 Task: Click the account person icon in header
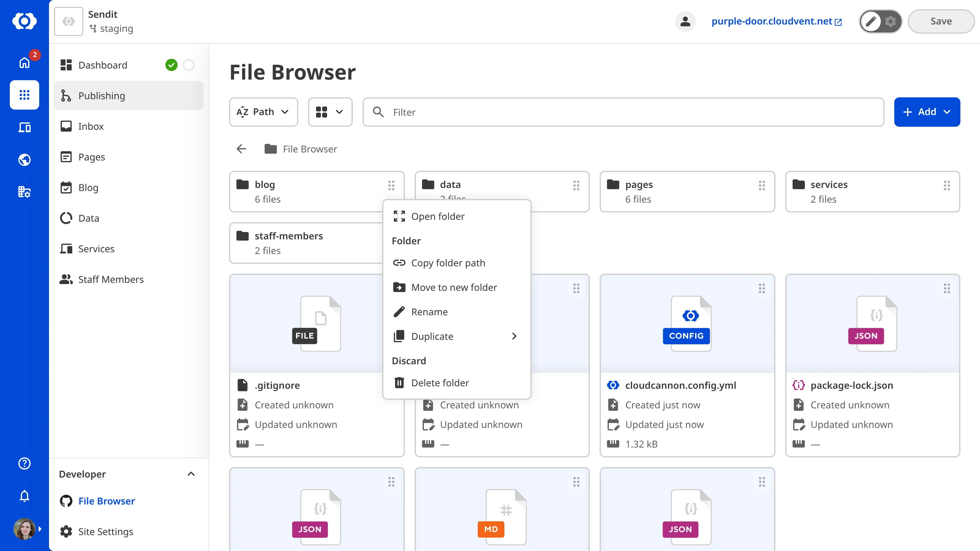point(685,21)
